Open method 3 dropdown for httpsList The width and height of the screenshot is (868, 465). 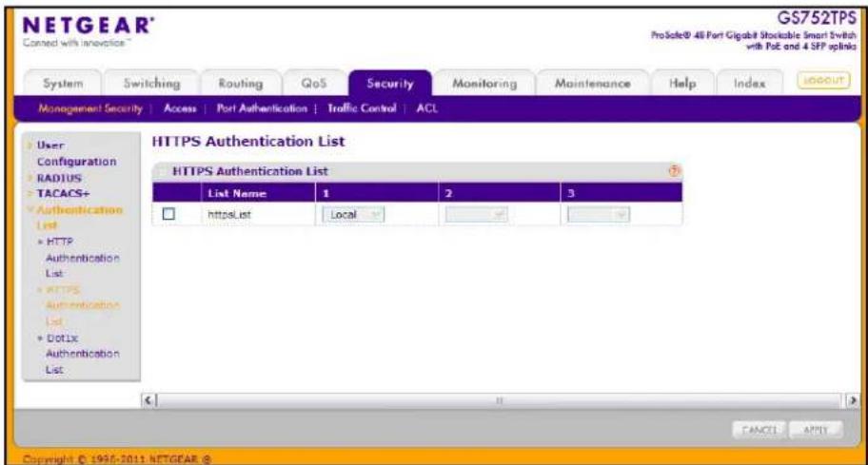pos(599,215)
